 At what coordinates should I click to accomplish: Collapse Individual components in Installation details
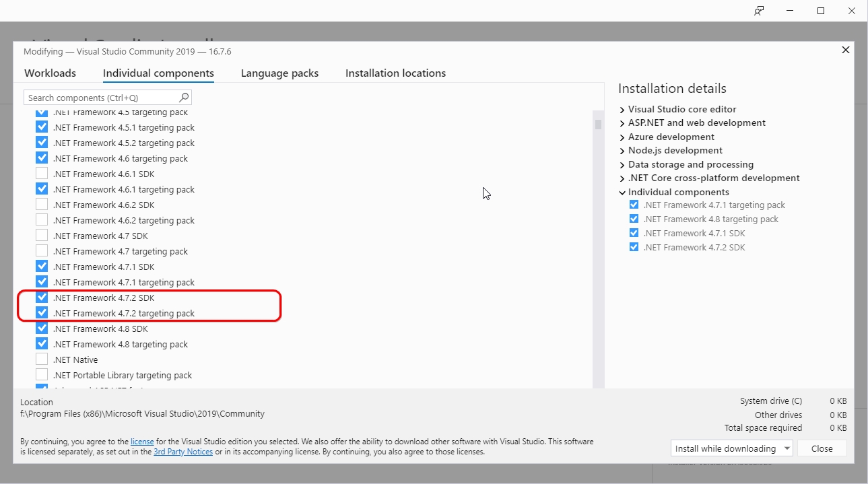(x=622, y=193)
